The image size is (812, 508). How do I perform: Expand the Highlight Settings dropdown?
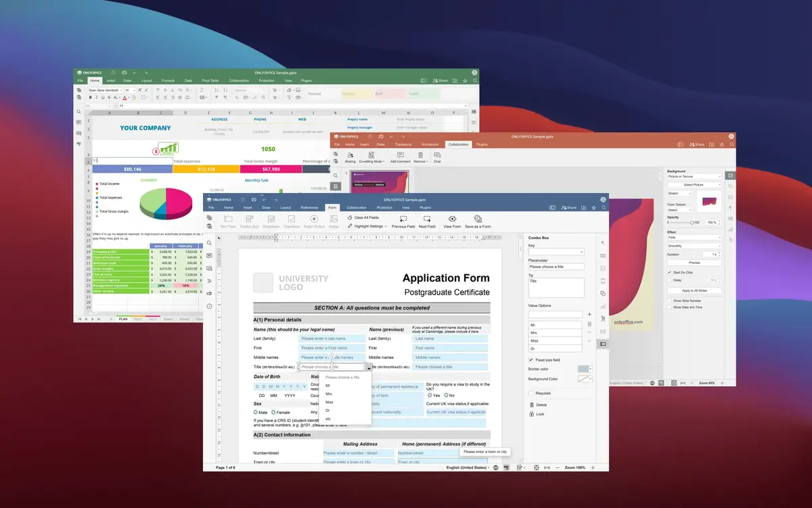369,226
